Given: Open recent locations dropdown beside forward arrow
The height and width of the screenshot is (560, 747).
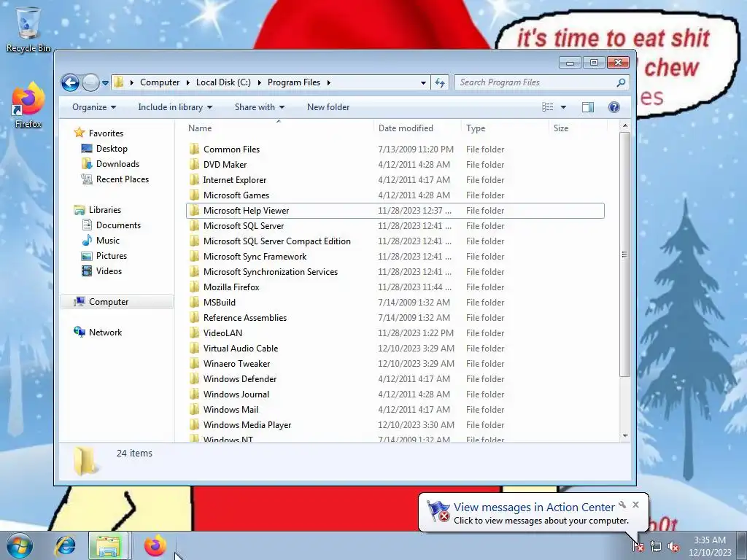Looking at the screenshot, I should 105,83.
